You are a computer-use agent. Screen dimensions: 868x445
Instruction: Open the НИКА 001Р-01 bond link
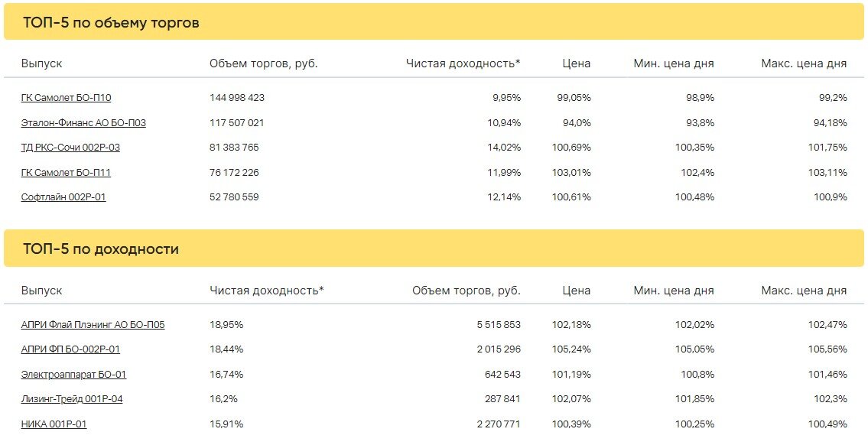[x=54, y=424]
